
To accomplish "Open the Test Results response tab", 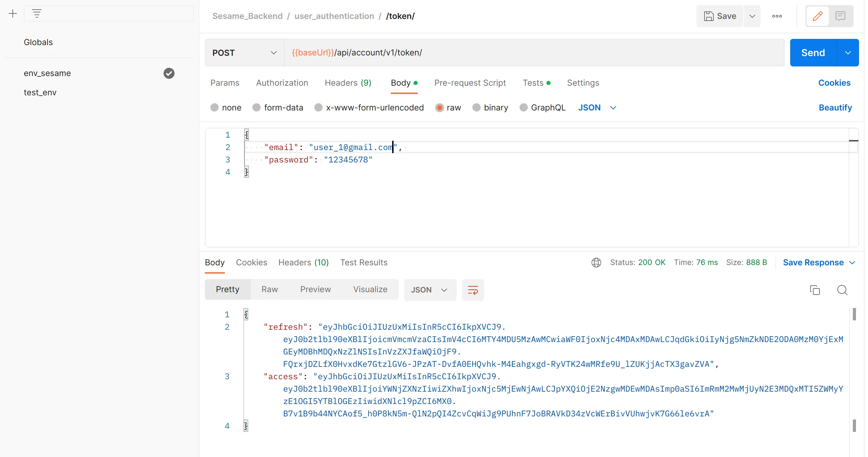I will coord(364,263).
